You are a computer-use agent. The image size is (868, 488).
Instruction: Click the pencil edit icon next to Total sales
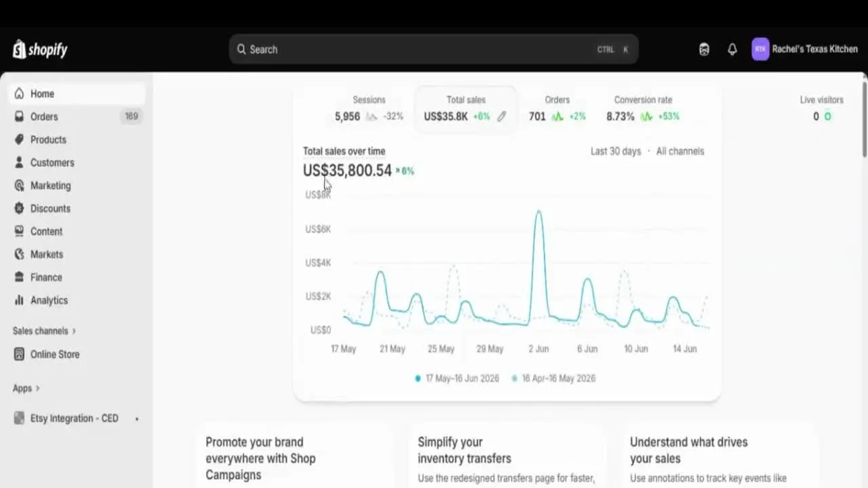[x=502, y=117]
